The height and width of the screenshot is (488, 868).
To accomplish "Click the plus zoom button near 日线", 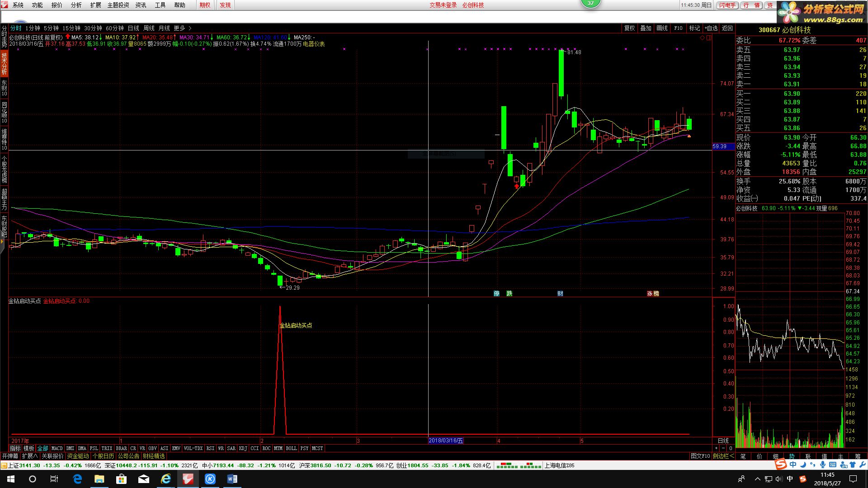I will click(x=716, y=448).
